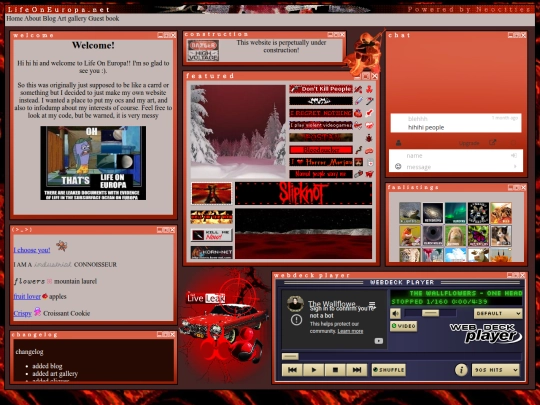
Task: Open the chat pop-out icon
Action: coord(493,142)
